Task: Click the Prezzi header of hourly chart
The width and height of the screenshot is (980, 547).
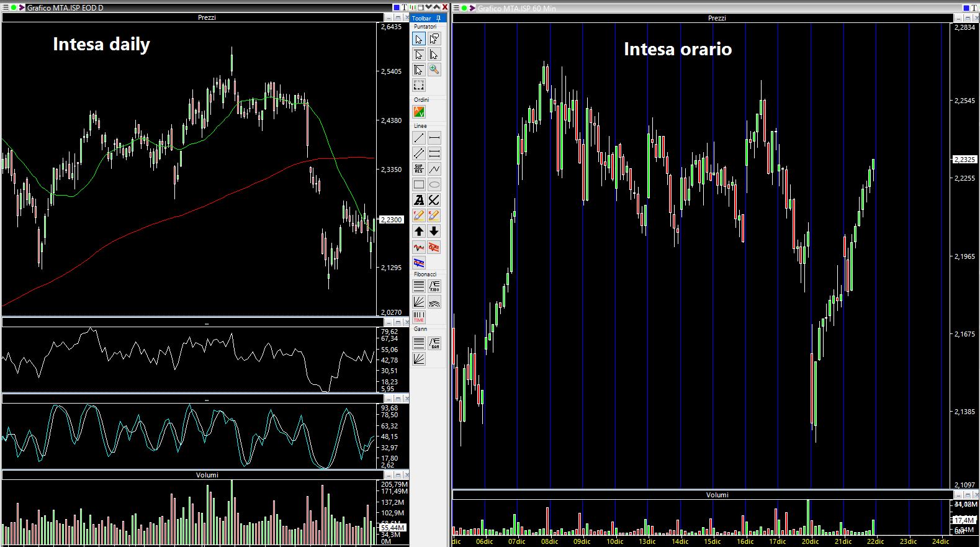Action: click(717, 18)
